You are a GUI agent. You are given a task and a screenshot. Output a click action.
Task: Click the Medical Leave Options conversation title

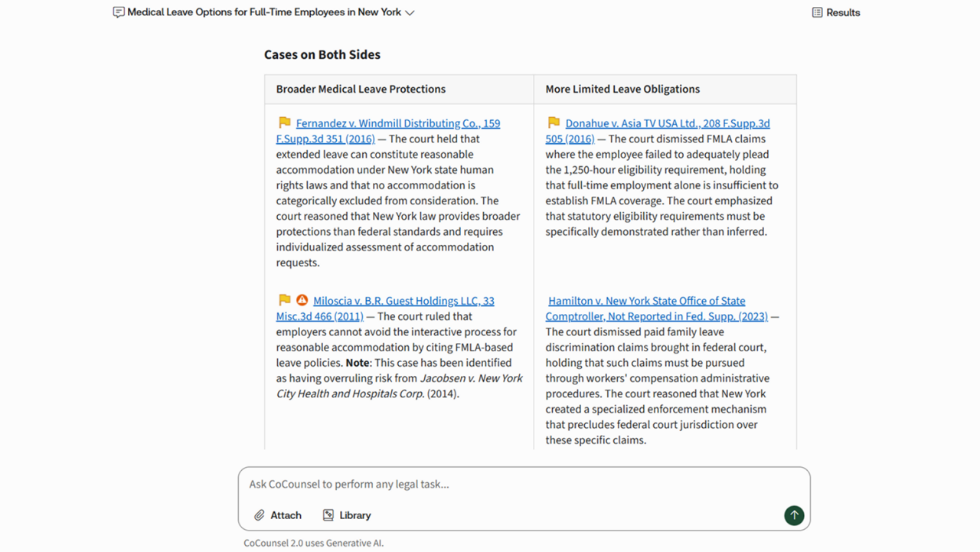point(264,12)
